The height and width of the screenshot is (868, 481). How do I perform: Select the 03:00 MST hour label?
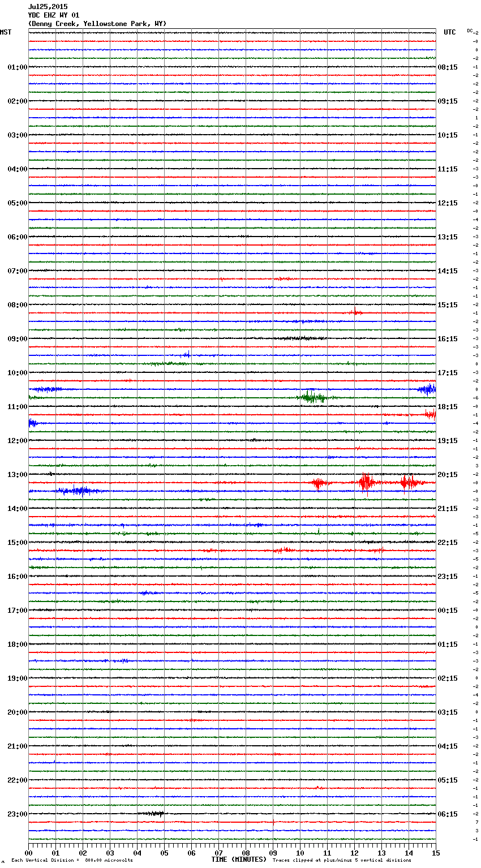[18, 135]
